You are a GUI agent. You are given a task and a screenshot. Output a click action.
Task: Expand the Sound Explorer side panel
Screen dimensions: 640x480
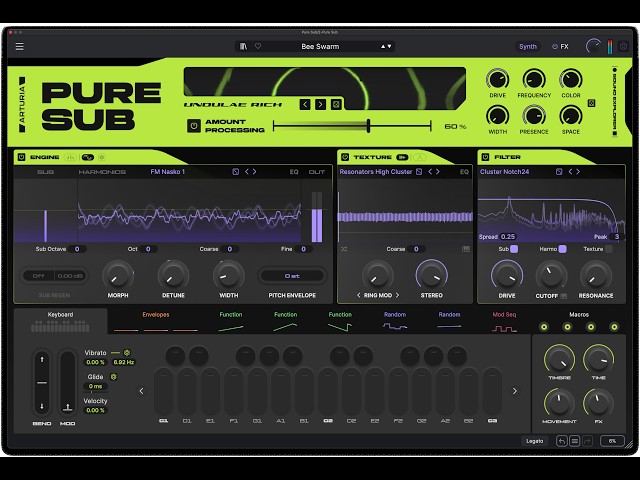[615, 102]
